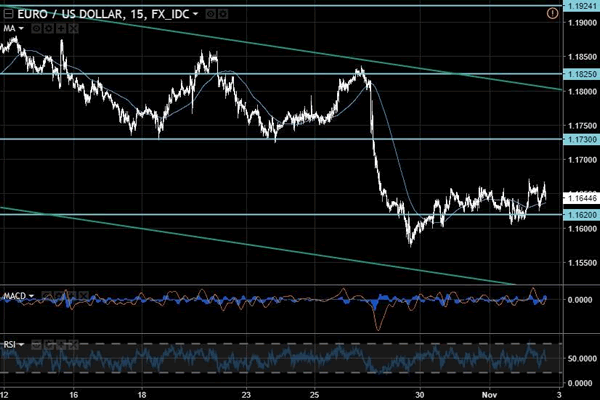Remove the MA indicator with its X icon
Image resolution: width=600 pixels, height=400 pixels.
pos(73,29)
